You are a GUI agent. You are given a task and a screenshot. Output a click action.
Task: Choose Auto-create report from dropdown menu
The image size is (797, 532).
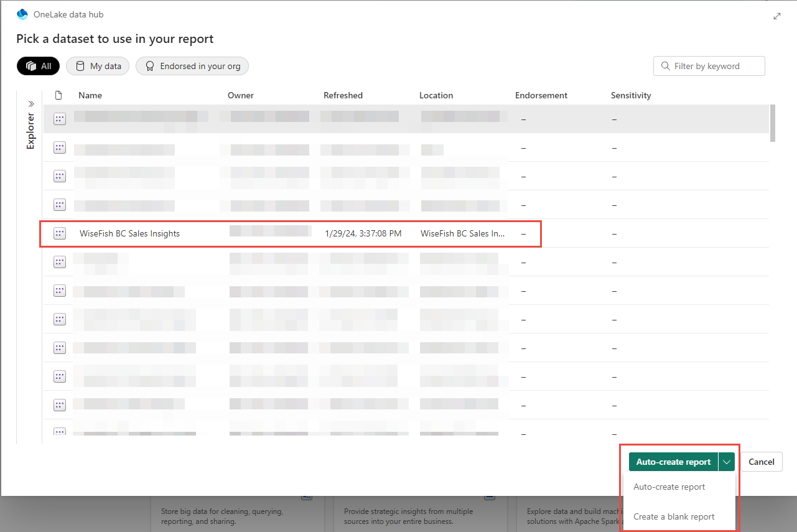pos(669,487)
